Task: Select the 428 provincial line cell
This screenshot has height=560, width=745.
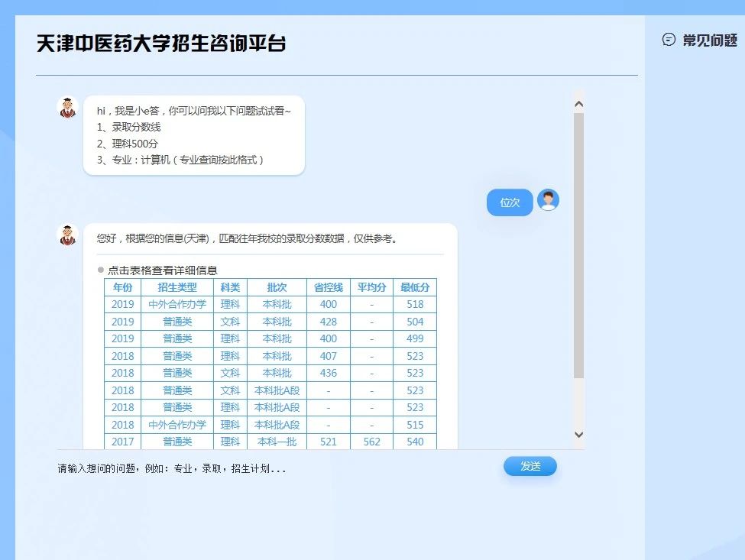Action: pos(329,322)
